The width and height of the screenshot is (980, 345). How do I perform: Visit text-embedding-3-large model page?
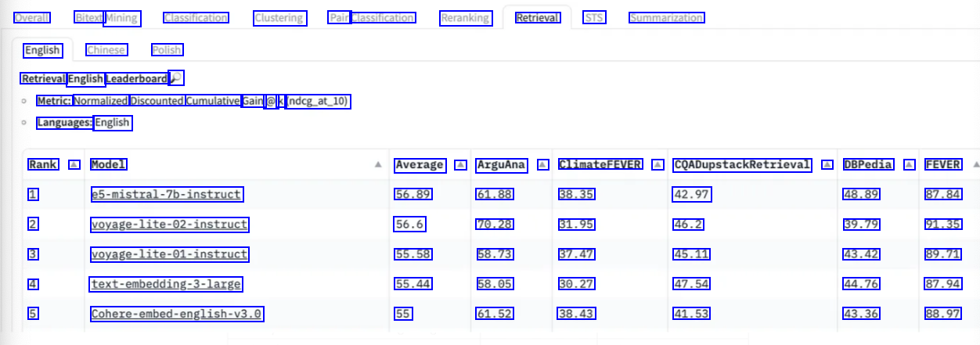tap(166, 284)
